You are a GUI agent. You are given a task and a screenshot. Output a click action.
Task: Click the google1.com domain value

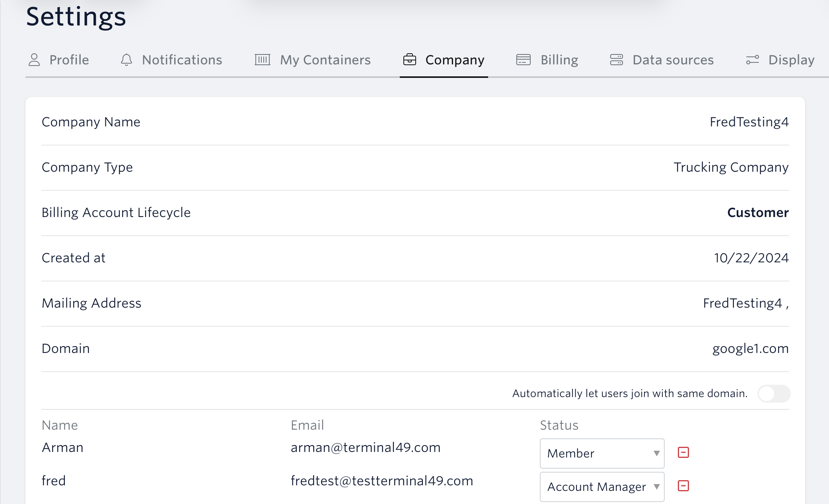750,349
